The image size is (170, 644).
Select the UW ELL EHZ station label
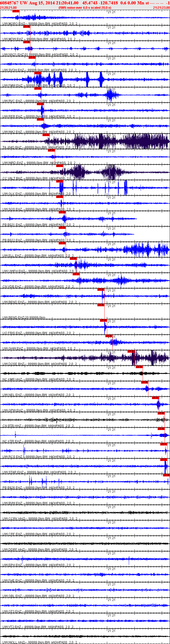(38, 256)
